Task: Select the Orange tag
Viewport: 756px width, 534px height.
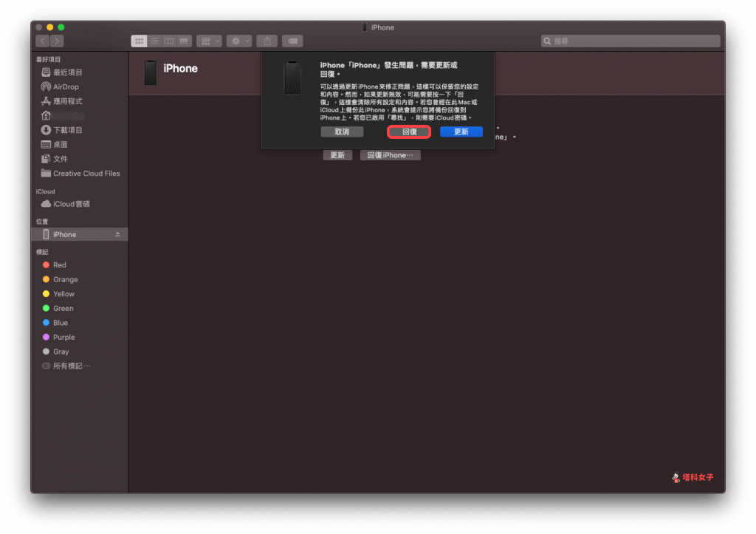Action: (x=80, y=279)
